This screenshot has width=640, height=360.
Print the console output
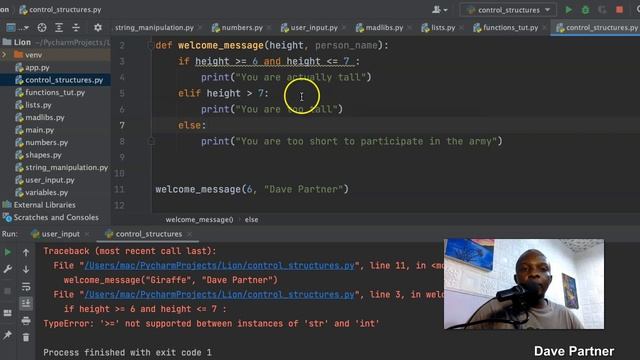tap(26, 321)
